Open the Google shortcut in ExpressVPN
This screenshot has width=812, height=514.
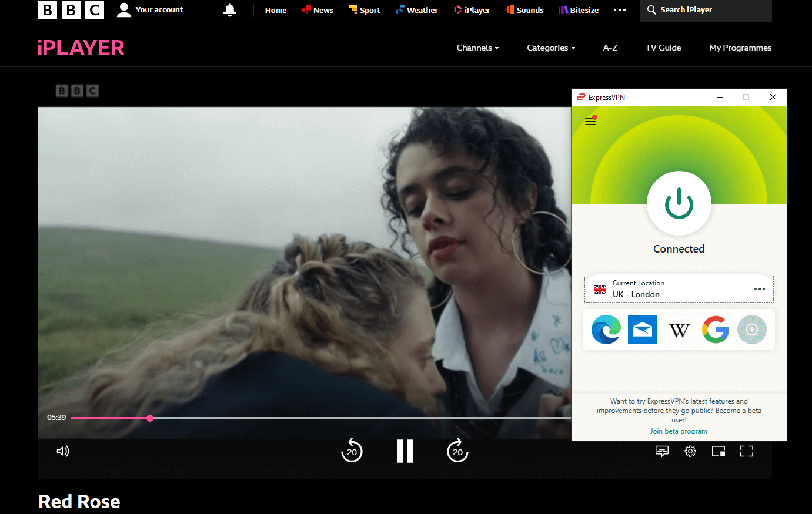(716, 330)
